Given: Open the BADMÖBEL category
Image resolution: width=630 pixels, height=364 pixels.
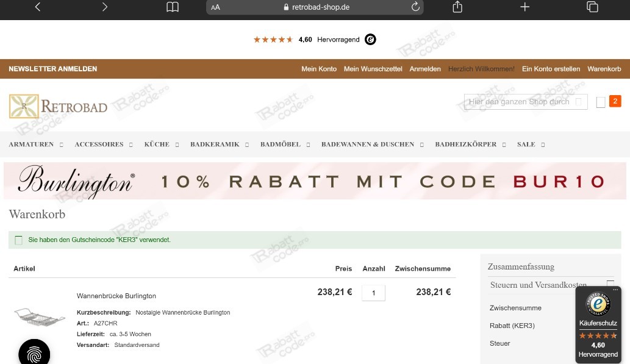Looking at the screenshot, I should pyautogui.click(x=281, y=145).
